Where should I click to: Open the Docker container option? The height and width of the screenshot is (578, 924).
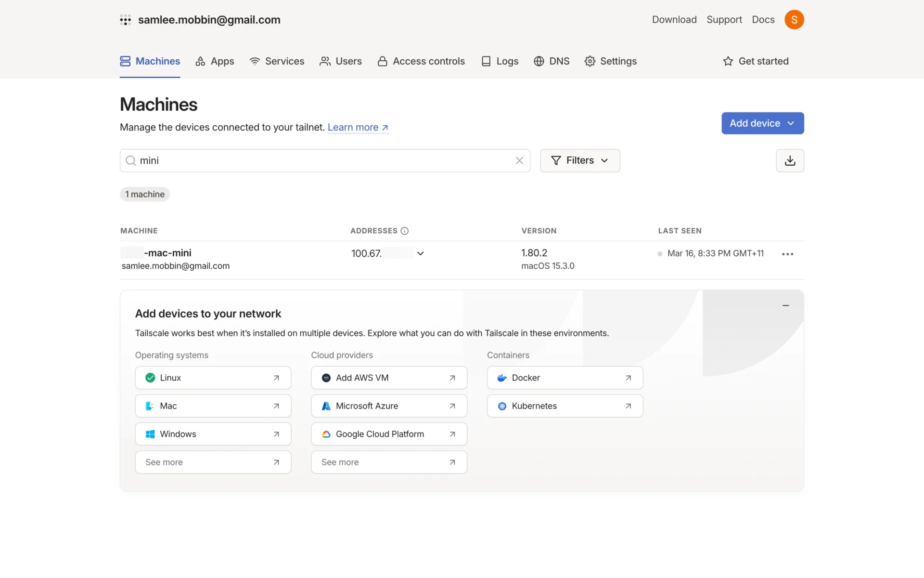(x=565, y=378)
